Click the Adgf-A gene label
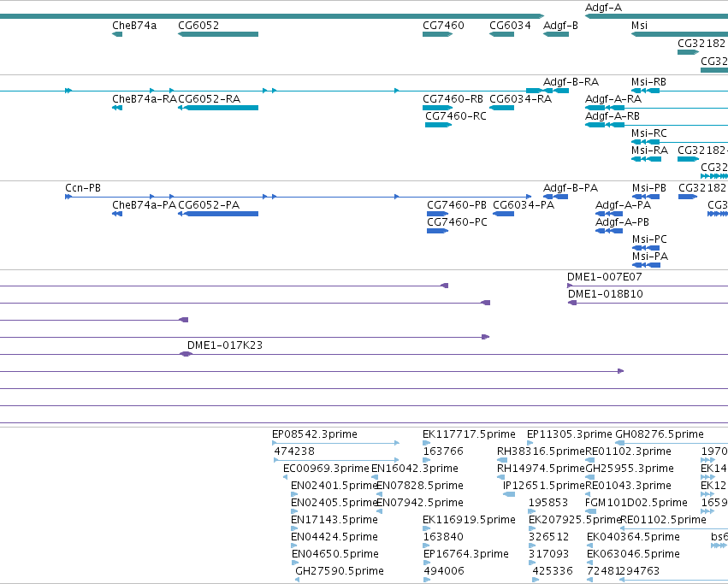The image size is (728, 584). (x=603, y=8)
